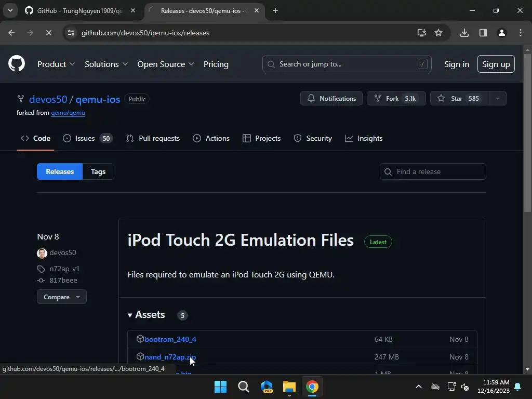Open notification bell in taskbar

pos(517,387)
